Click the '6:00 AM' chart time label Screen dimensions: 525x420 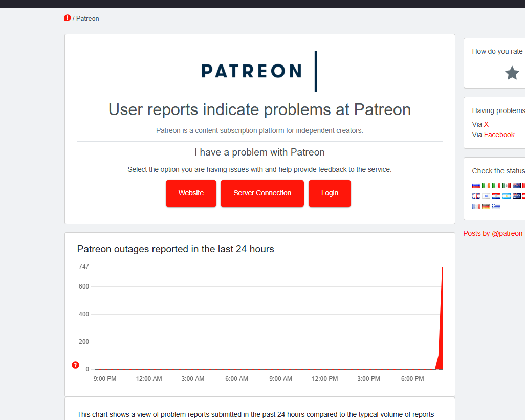(x=236, y=379)
